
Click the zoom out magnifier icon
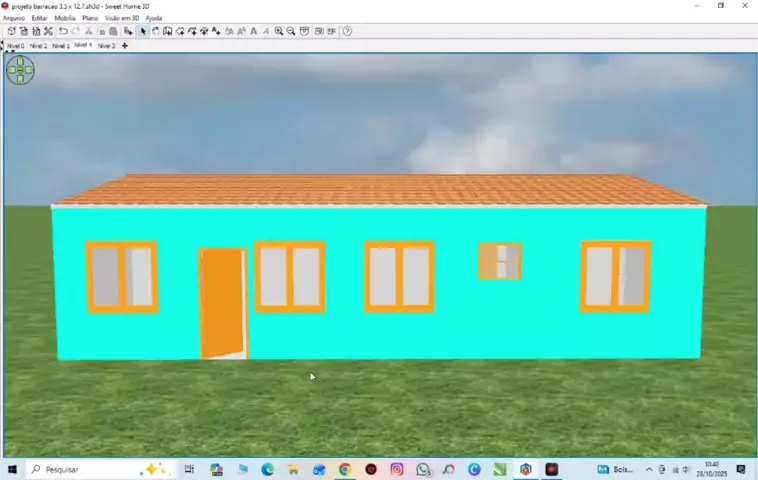[x=291, y=31]
